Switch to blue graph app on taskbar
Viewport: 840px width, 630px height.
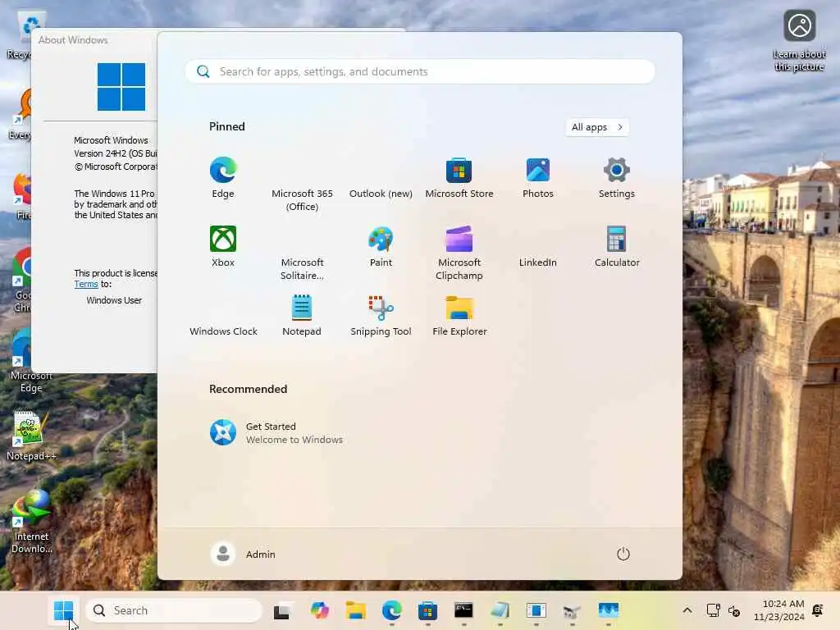(x=608, y=610)
